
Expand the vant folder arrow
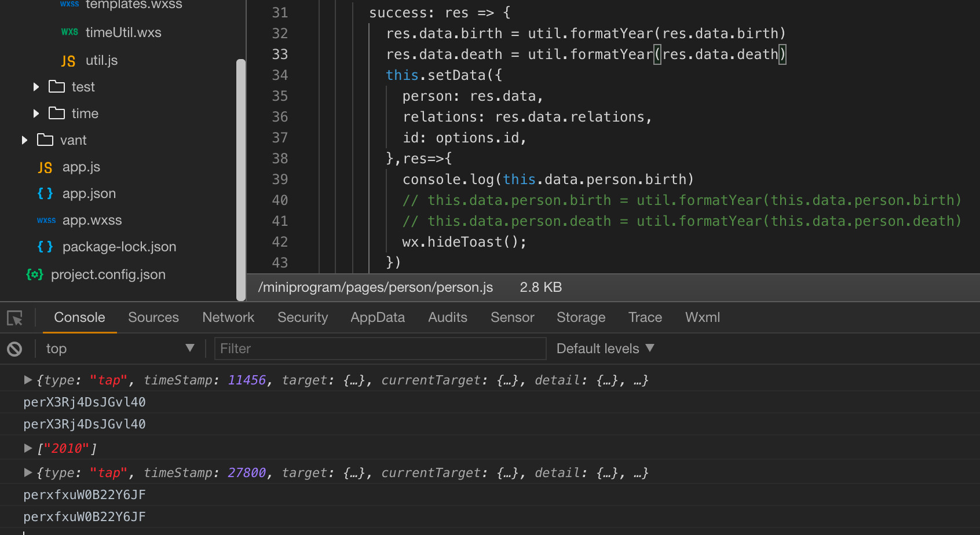(24, 140)
